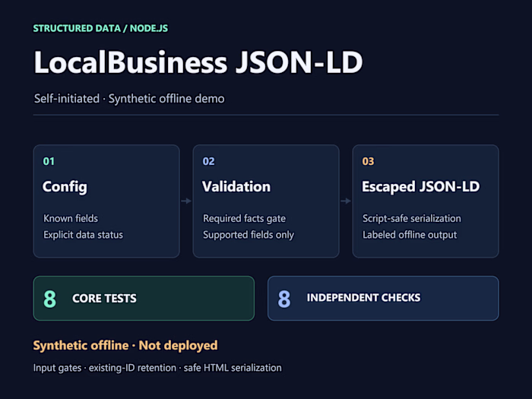
Task: Open the '8 INDEPENDENT CHECKS' panel
Action: [383, 298]
